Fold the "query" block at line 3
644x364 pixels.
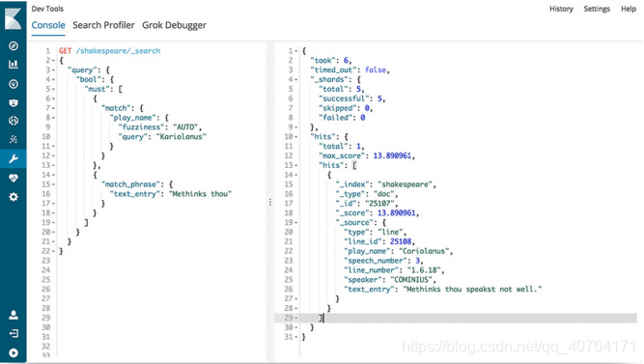[x=53, y=70]
